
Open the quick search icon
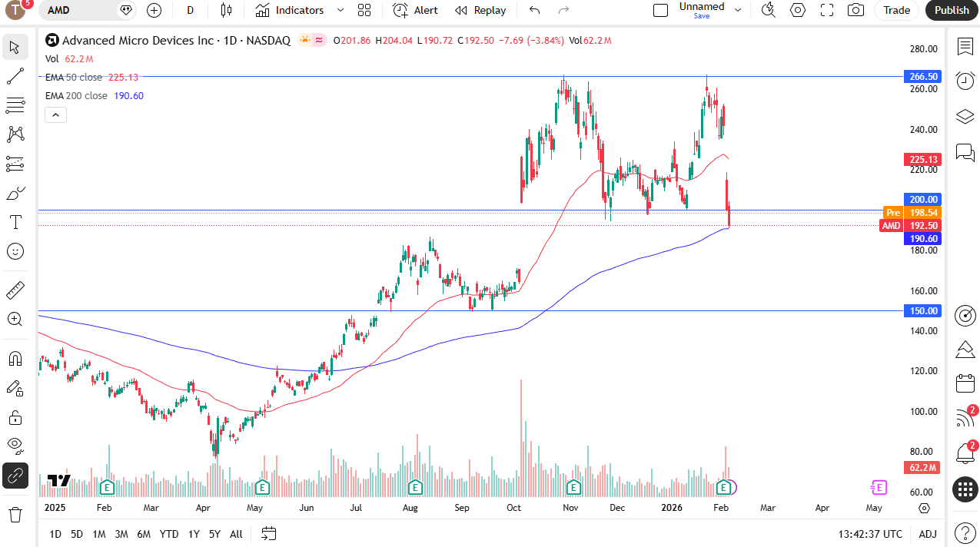[x=768, y=10]
